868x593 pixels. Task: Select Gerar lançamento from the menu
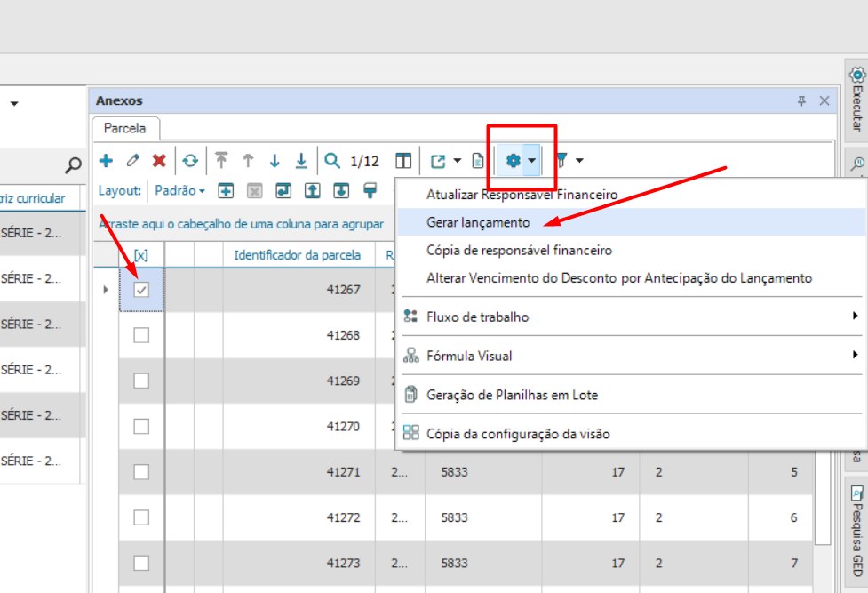point(478,222)
